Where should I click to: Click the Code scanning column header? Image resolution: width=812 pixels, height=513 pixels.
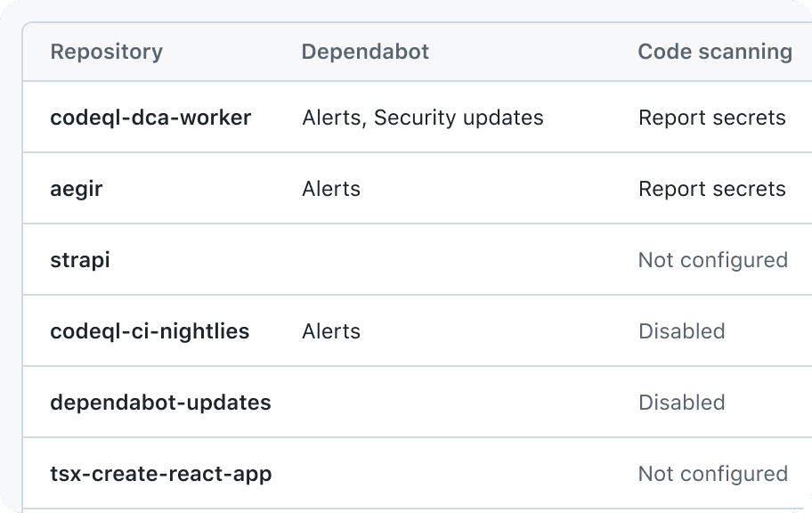[715, 52]
